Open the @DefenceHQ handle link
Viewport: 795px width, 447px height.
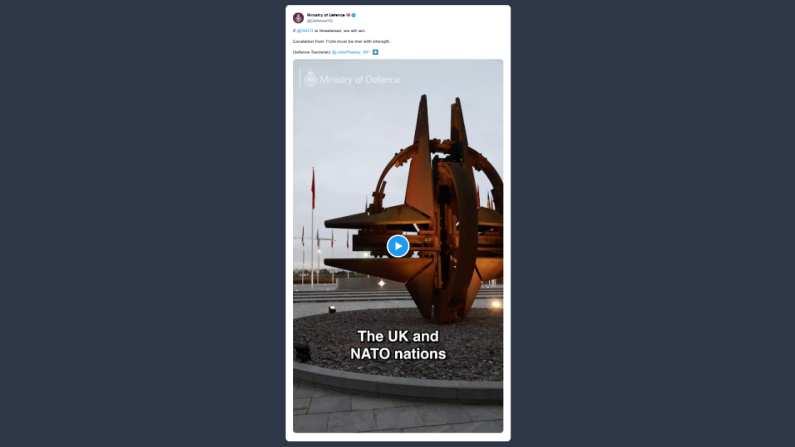(319, 21)
